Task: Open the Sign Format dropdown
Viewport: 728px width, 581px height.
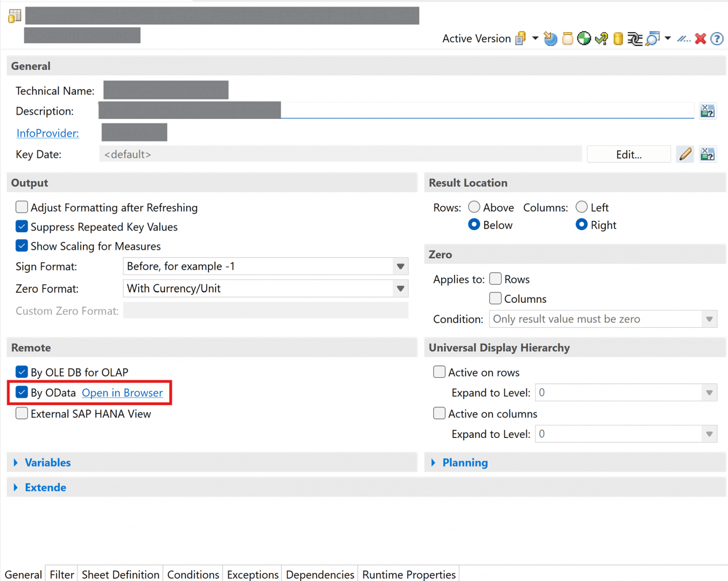Action: 400,266
